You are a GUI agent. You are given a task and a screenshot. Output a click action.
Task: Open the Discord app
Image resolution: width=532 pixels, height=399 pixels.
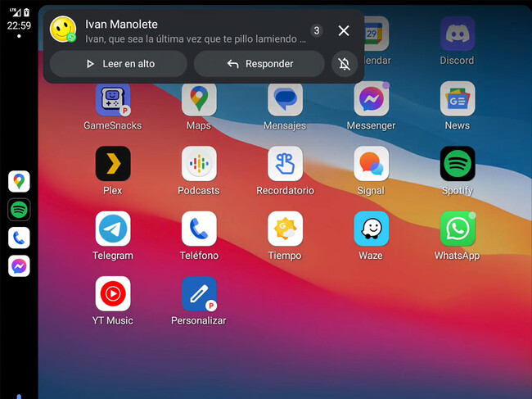[x=458, y=34]
